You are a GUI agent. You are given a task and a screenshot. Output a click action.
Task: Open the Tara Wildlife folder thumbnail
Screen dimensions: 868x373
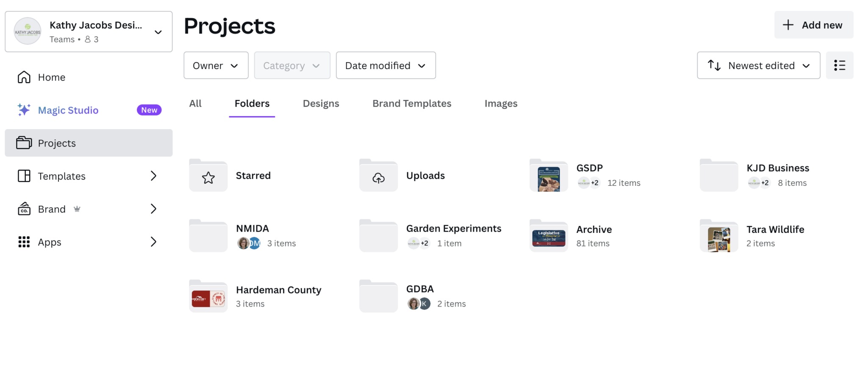[x=719, y=237]
